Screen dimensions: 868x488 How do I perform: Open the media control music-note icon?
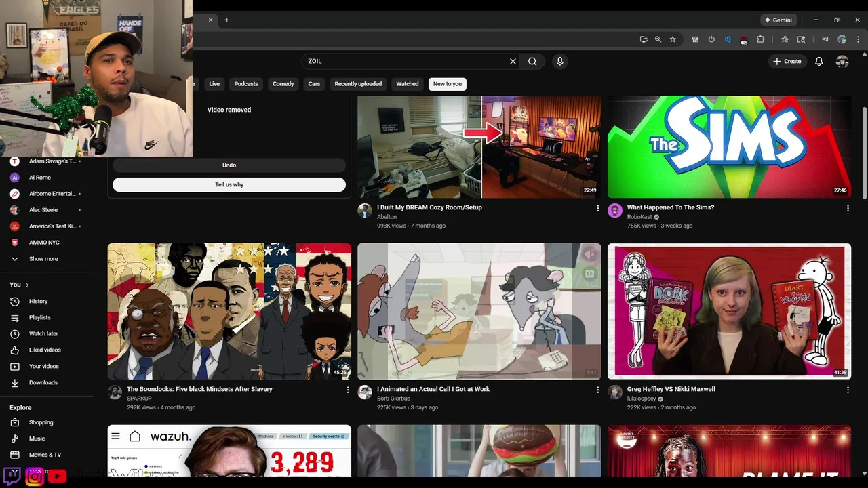(x=825, y=39)
